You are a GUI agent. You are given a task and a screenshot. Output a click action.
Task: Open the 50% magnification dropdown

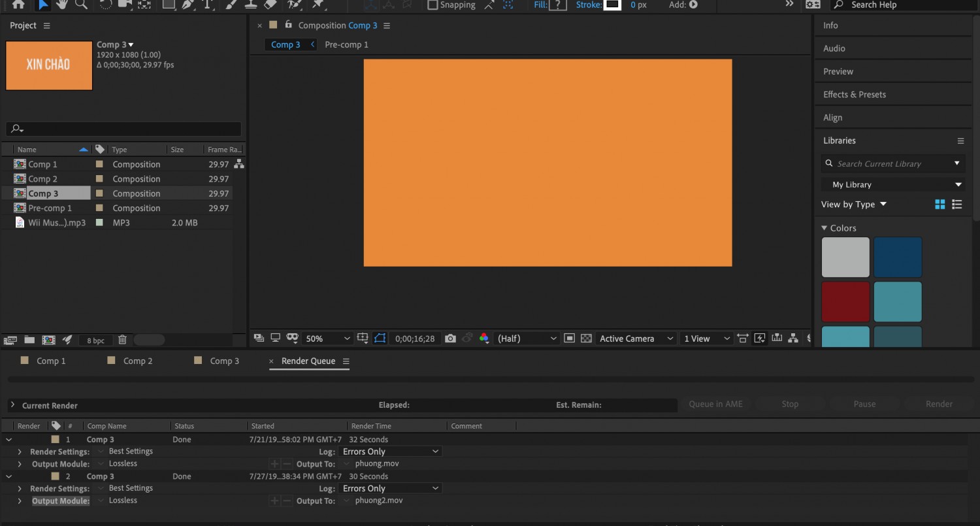click(x=328, y=338)
